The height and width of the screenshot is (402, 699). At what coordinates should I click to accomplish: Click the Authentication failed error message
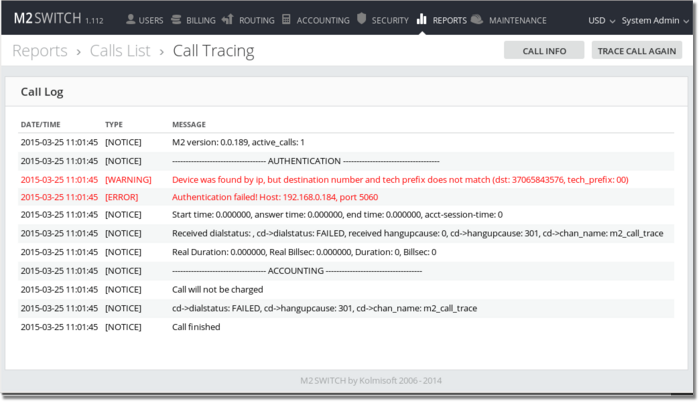275,197
